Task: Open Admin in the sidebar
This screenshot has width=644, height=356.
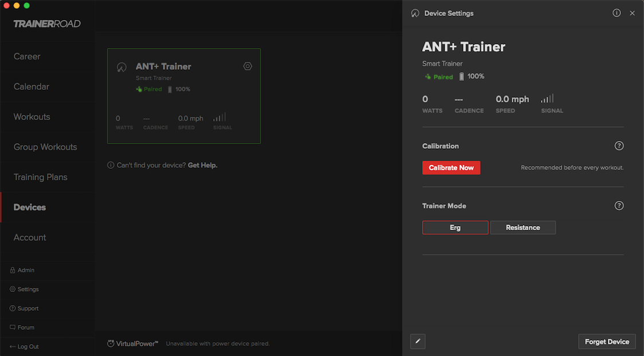Action: [x=22, y=270]
